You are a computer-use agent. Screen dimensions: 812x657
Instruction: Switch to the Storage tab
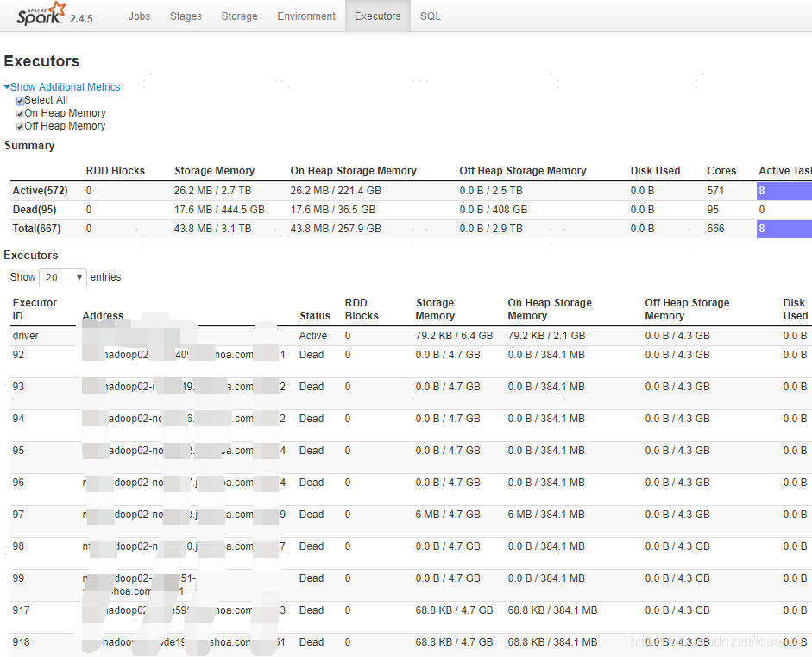click(239, 16)
